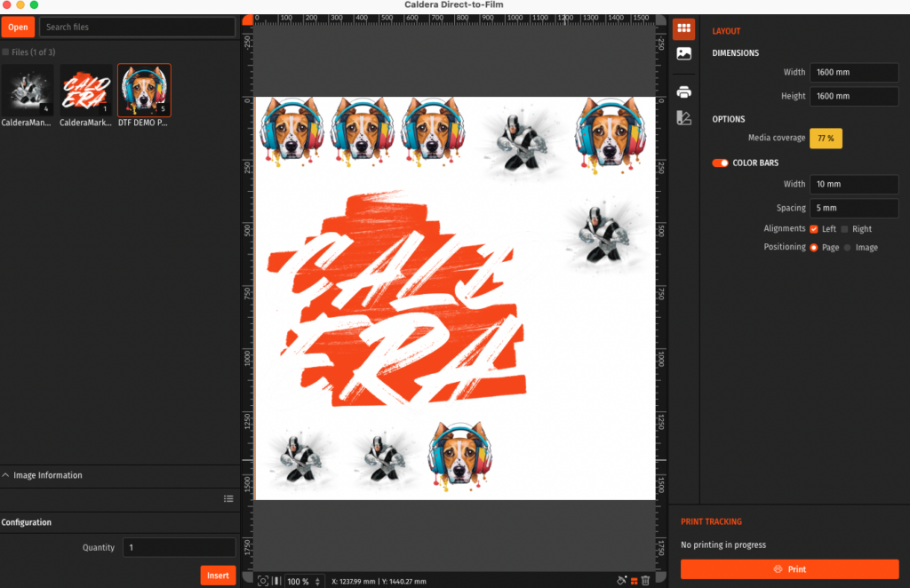
Task: Select the Image positioning radio button
Action: coord(847,248)
